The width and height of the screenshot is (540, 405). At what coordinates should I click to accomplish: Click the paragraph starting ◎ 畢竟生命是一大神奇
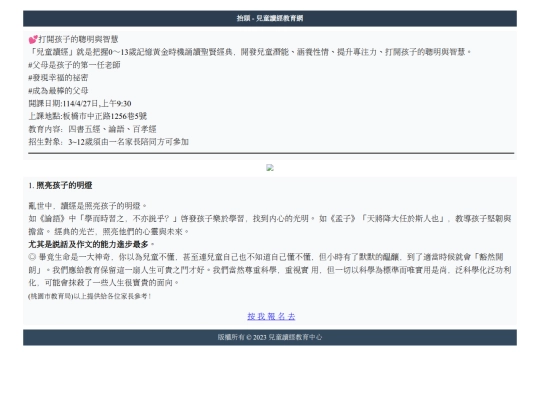(270, 270)
